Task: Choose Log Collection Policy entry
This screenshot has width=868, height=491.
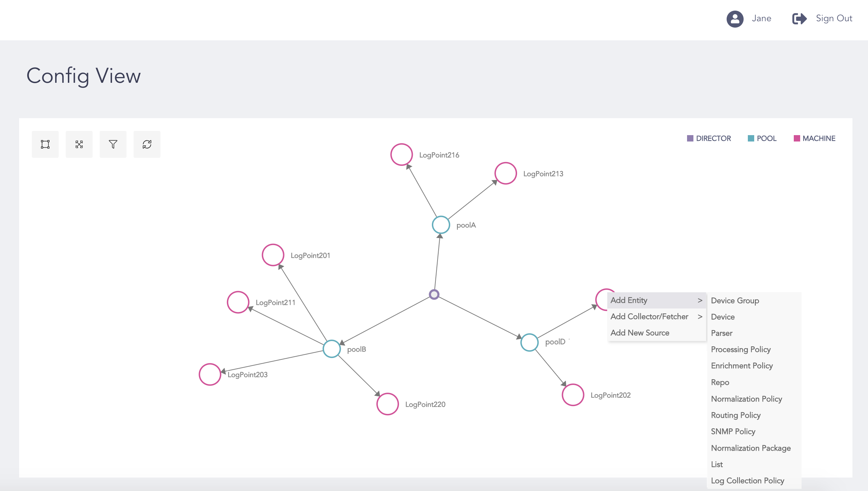Action: 747,481
